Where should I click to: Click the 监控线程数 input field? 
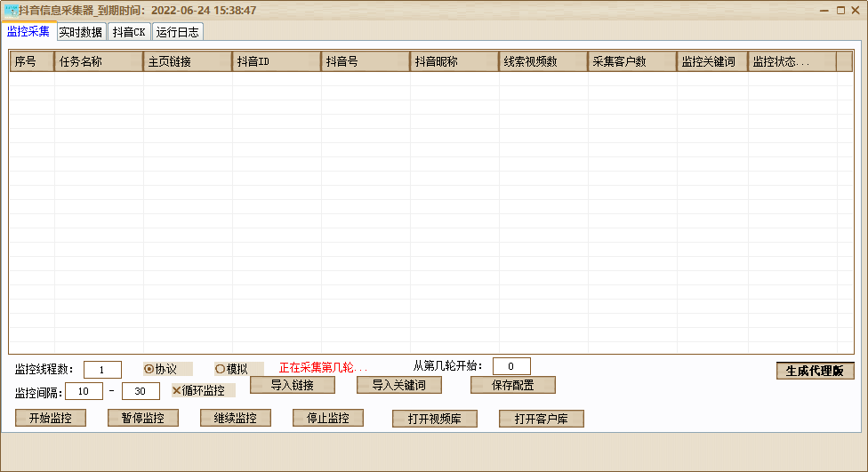pos(102,370)
